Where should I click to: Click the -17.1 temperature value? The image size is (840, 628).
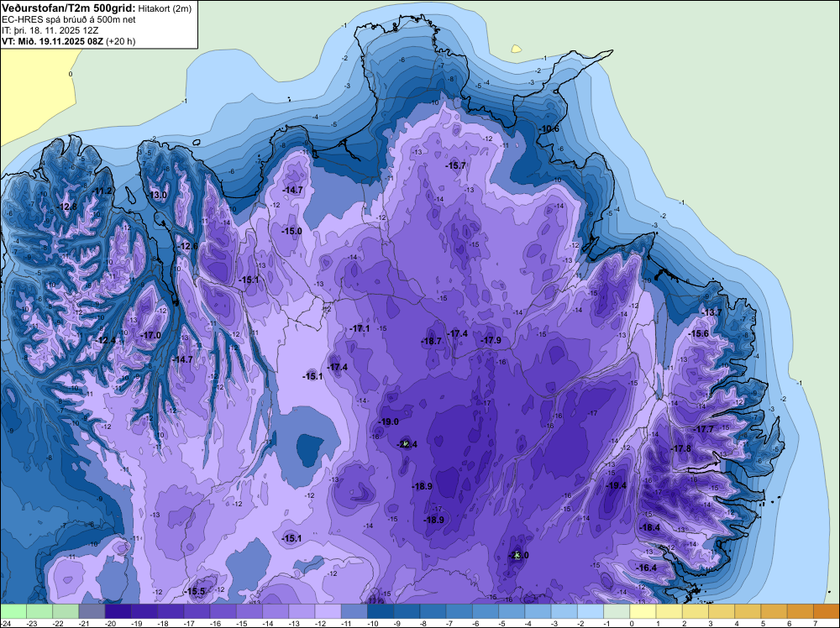360,328
